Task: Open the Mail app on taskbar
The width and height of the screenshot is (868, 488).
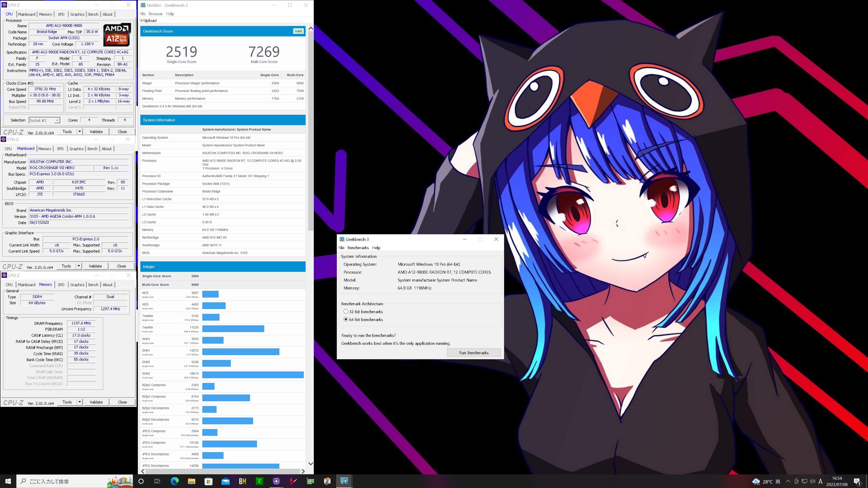Action: click(225, 481)
